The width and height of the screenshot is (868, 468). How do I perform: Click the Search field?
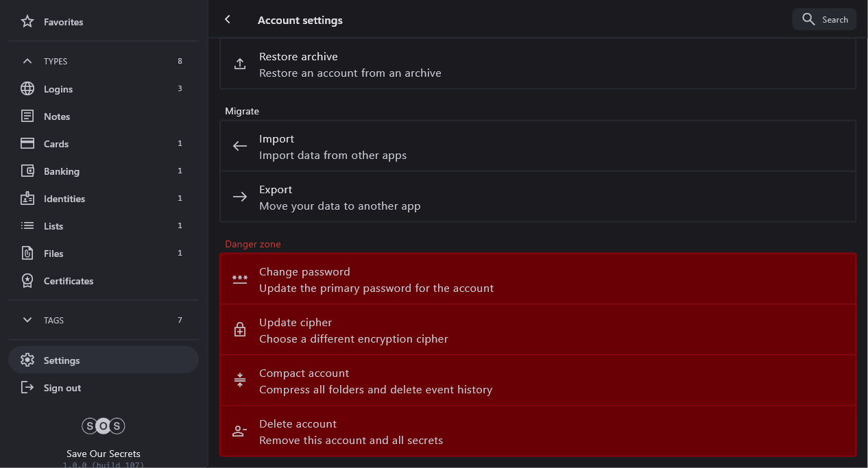pyautogui.click(x=824, y=19)
